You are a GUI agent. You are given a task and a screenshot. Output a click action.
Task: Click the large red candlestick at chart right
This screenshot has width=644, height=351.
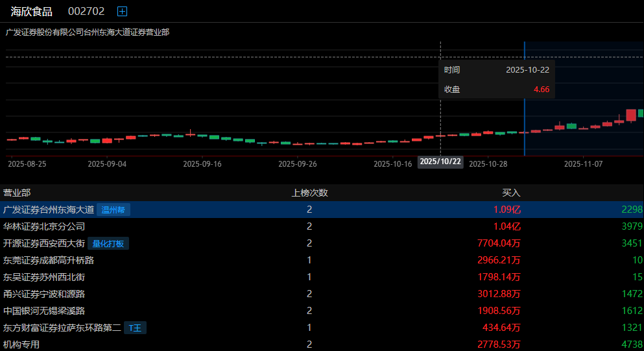(631, 115)
